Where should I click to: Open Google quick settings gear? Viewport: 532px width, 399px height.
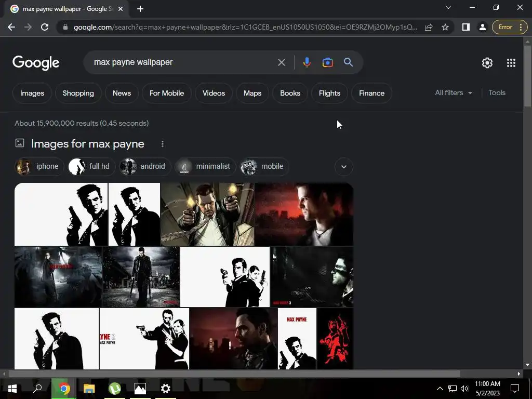(487, 63)
